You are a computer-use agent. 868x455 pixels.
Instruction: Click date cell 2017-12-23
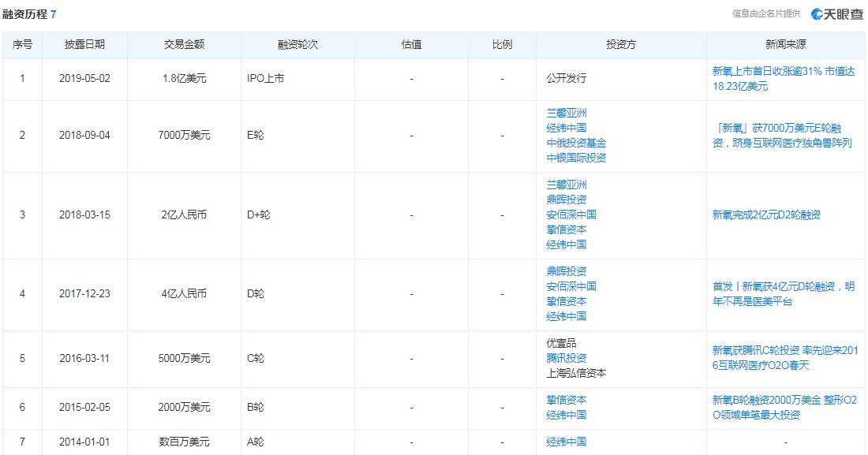tap(84, 294)
